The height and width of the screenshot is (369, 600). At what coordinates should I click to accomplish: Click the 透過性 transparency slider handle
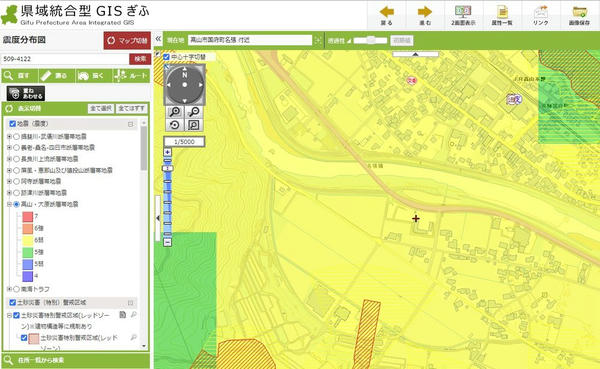pyautogui.click(x=370, y=40)
